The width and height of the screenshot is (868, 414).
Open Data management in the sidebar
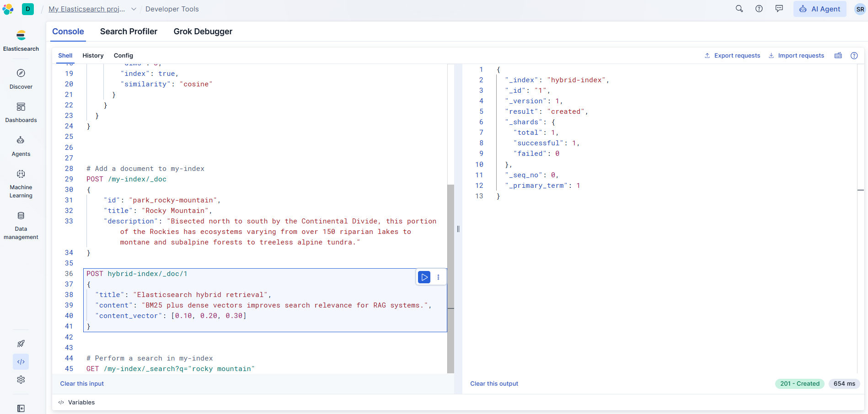coord(21,225)
